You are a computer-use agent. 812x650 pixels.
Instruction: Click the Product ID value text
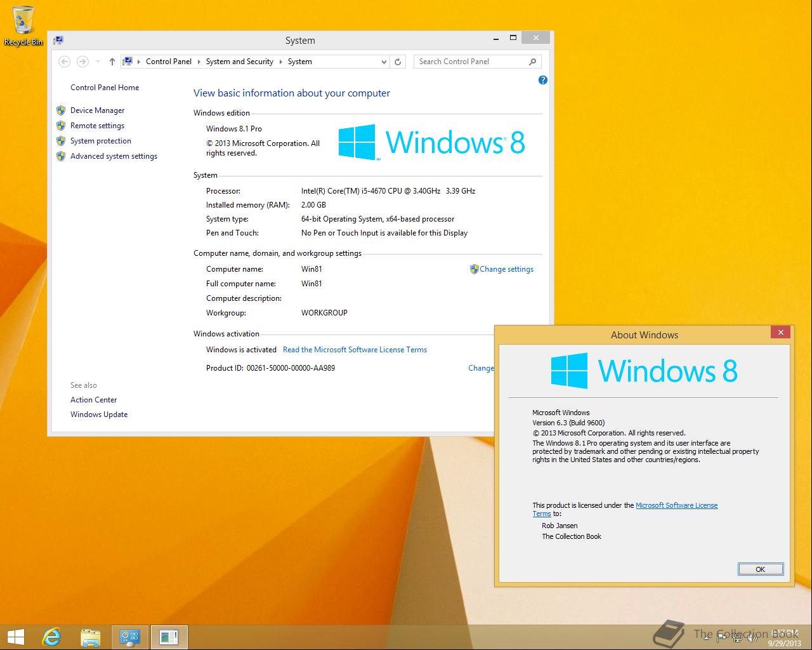click(x=291, y=368)
